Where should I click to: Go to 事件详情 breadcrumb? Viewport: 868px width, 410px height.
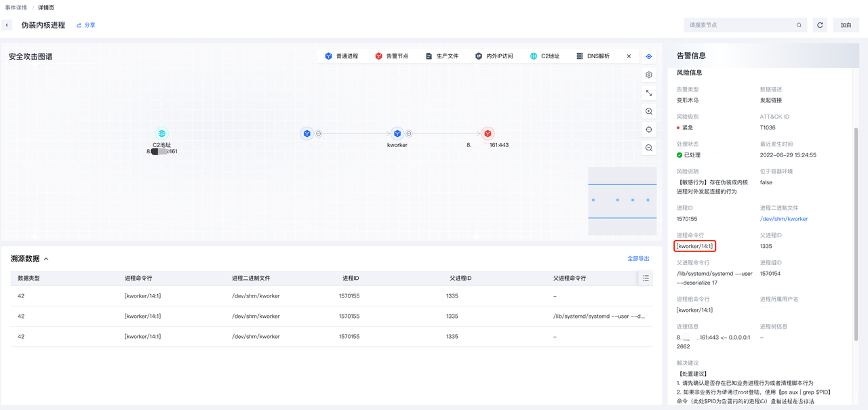coord(16,7)
